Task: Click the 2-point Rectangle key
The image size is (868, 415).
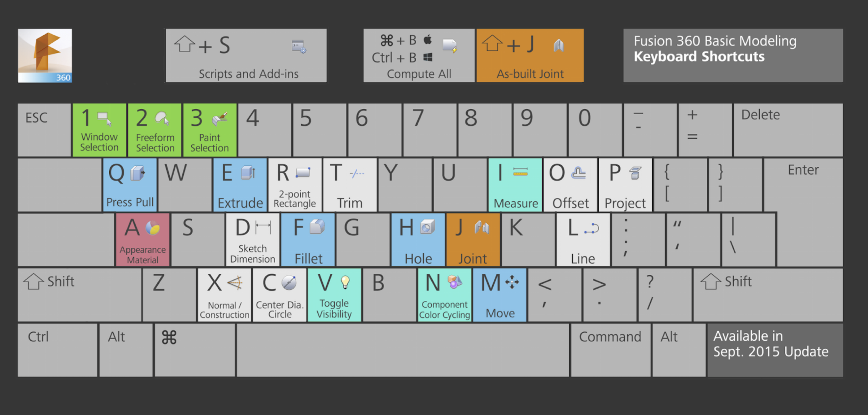Action: pyautogui.click(x=295, y=185)
